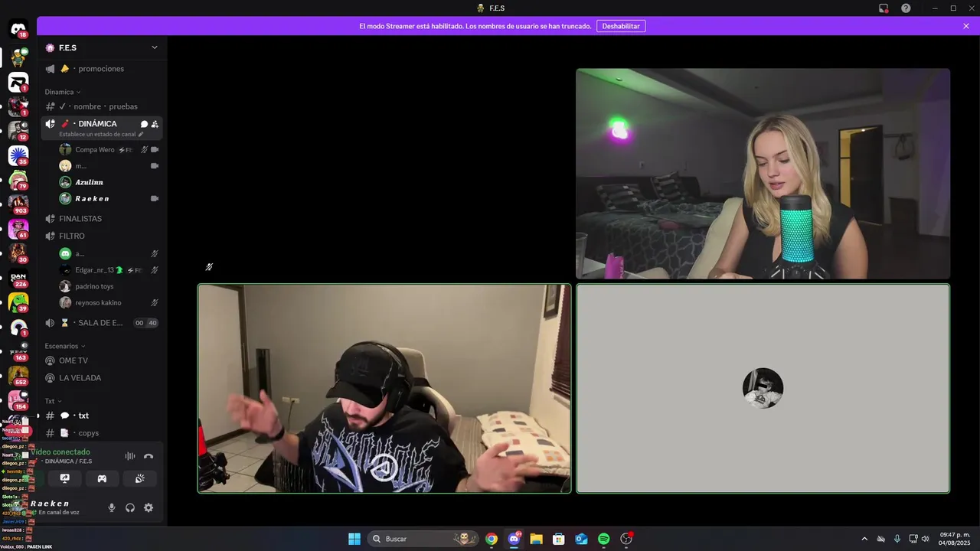Open the copys text channel
The image size is (980, 551).
click(101, 433)
